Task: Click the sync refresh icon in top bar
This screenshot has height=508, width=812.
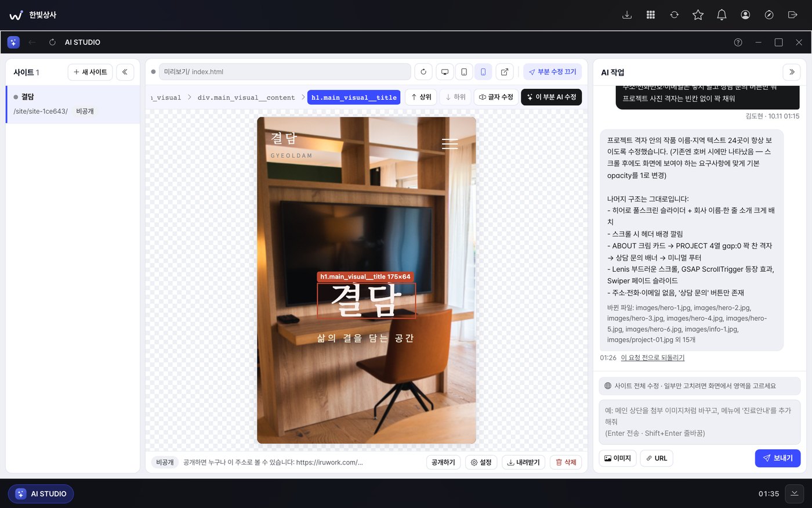Action: (675, 15)
